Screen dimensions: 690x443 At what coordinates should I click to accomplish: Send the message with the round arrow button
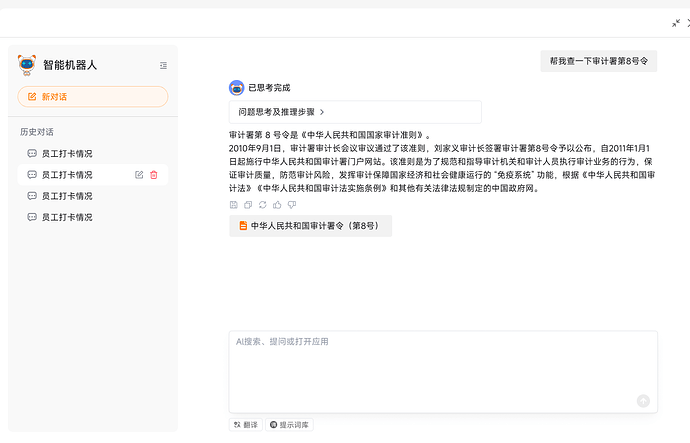(x=643, y=401)
